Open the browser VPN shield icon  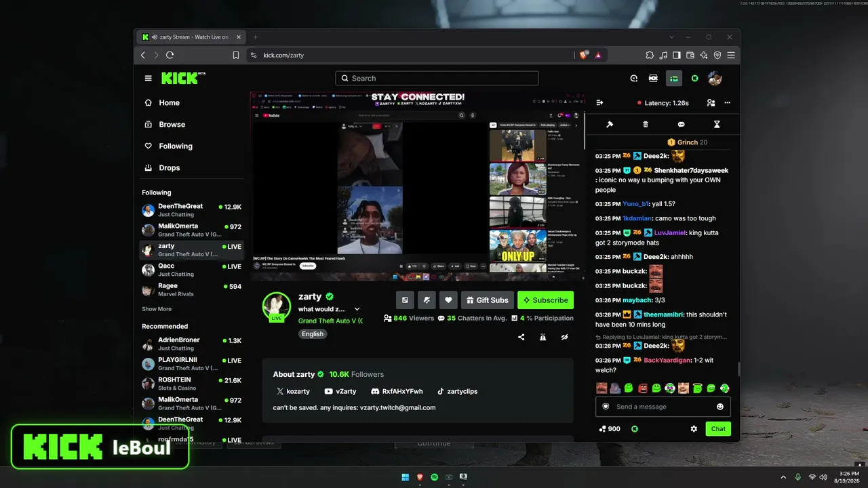717,55
